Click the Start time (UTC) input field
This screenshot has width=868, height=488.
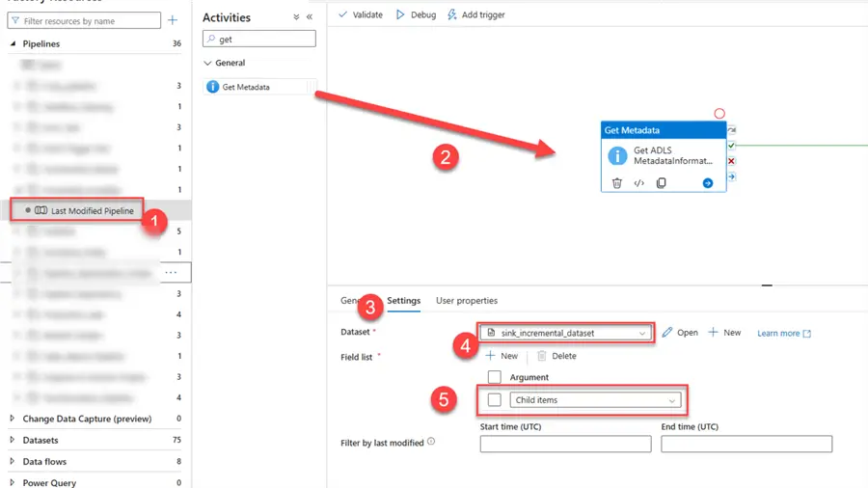[565, 444]
